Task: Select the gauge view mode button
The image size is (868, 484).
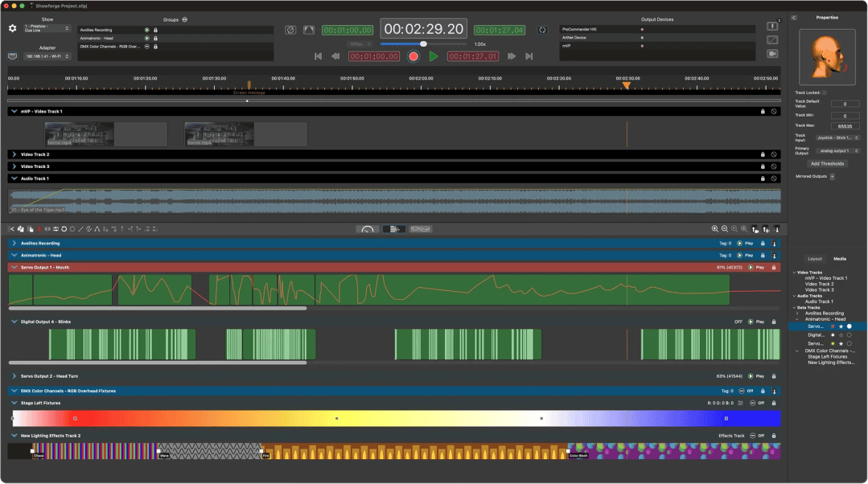Action: (x=368, y=229)
